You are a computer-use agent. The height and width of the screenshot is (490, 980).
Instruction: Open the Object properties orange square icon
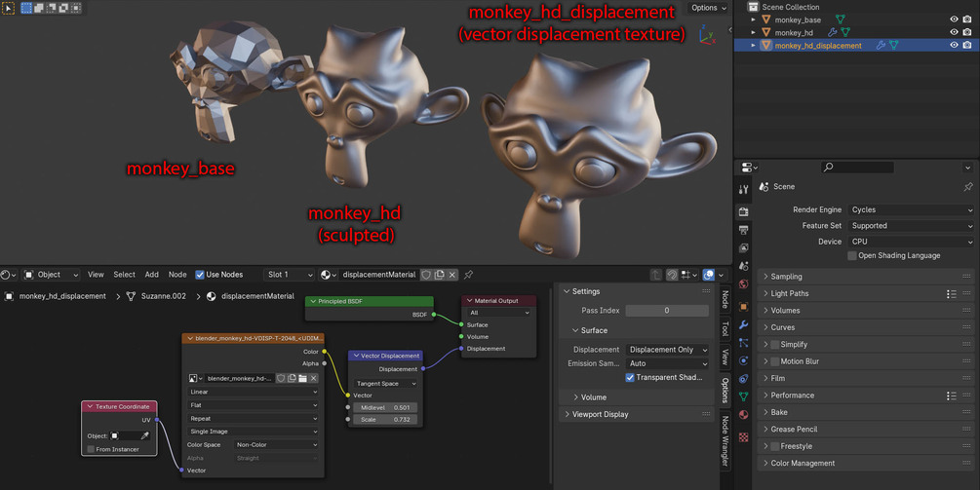(x=744, y=307)
